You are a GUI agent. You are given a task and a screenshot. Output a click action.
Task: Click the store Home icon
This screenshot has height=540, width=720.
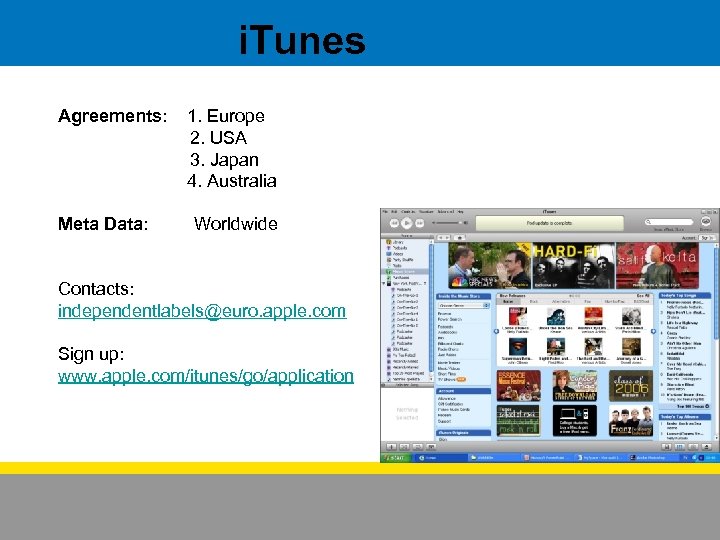point(459,238)
